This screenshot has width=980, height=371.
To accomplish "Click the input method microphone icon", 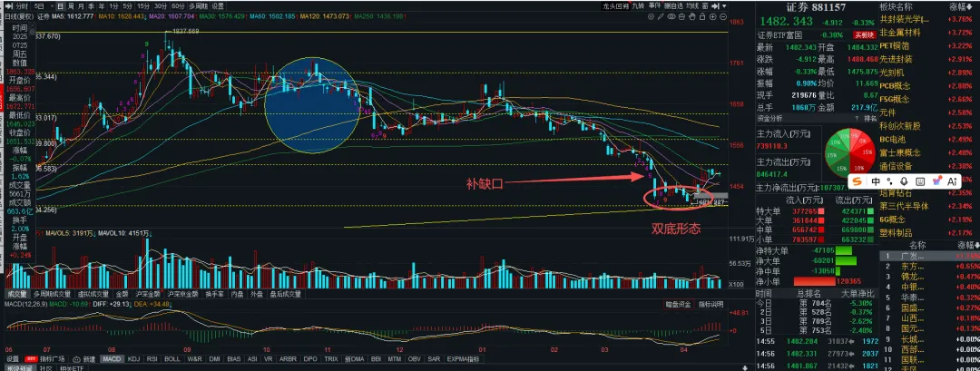I will click(x=905, y=181).
